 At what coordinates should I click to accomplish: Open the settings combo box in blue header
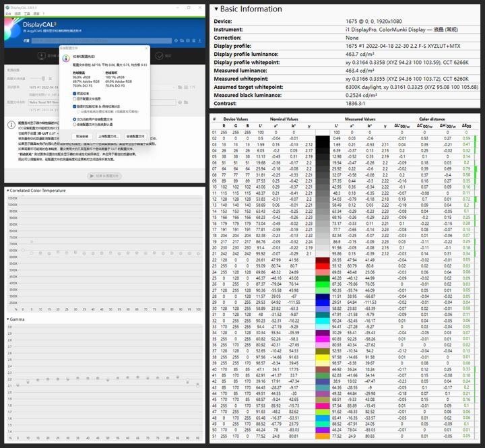[x=102, y=40]
